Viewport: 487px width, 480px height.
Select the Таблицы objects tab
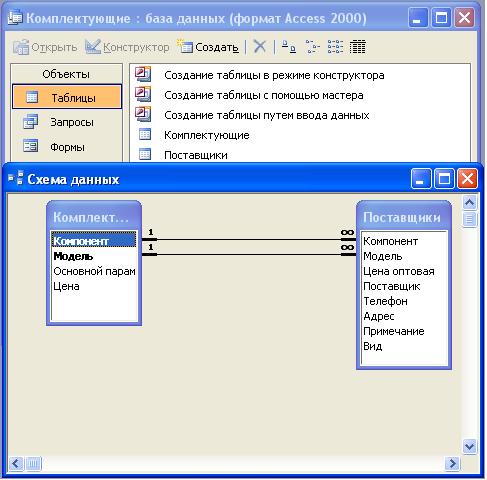[67, 97]
